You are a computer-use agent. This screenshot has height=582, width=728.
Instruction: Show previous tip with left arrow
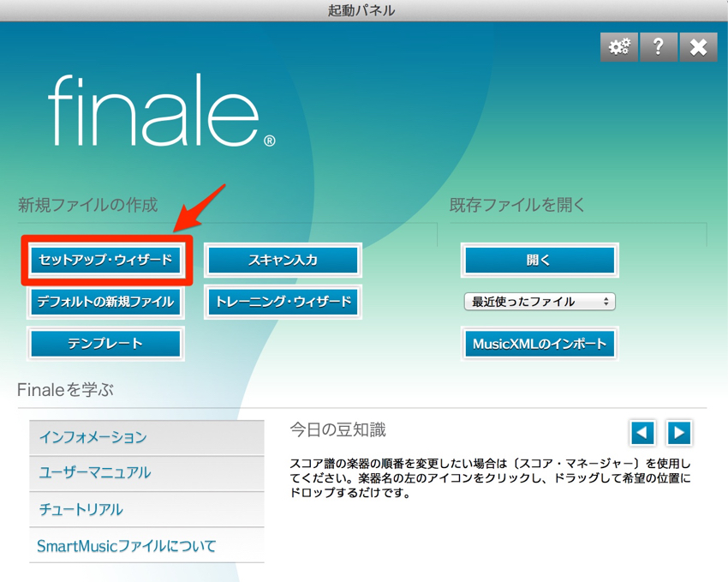tap(642, 433)
